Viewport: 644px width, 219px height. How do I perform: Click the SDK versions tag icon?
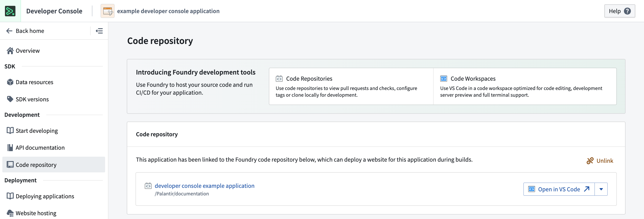10,99
